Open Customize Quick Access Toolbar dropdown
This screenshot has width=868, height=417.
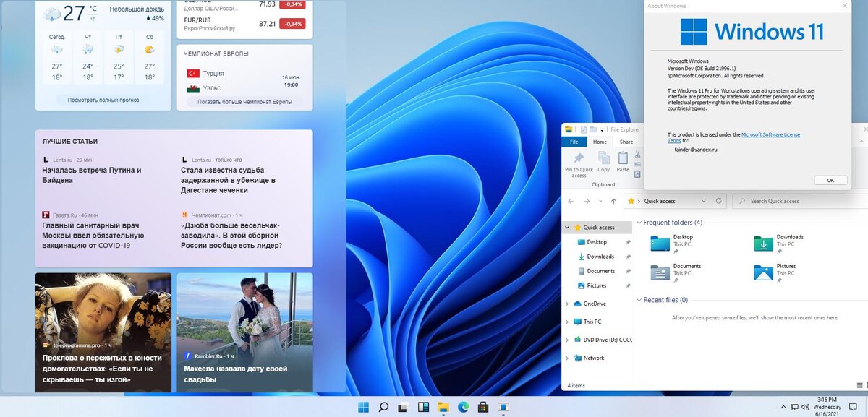603,129
